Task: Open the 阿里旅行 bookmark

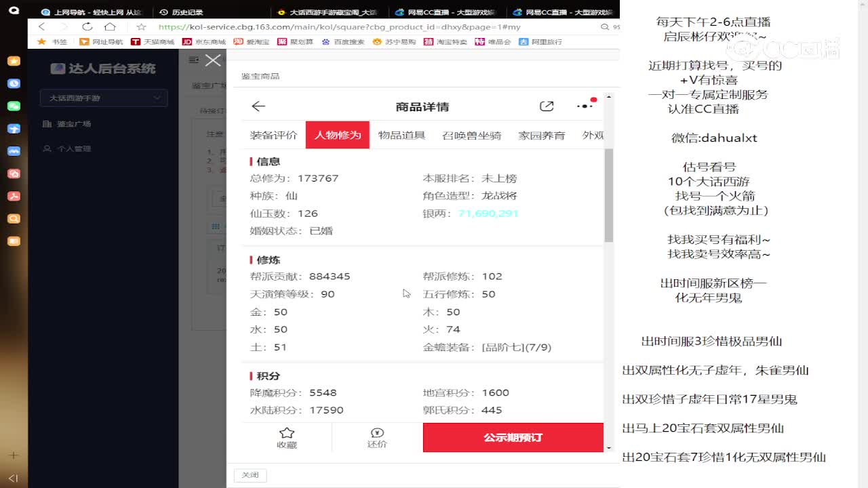Action: tap(541, 42)
